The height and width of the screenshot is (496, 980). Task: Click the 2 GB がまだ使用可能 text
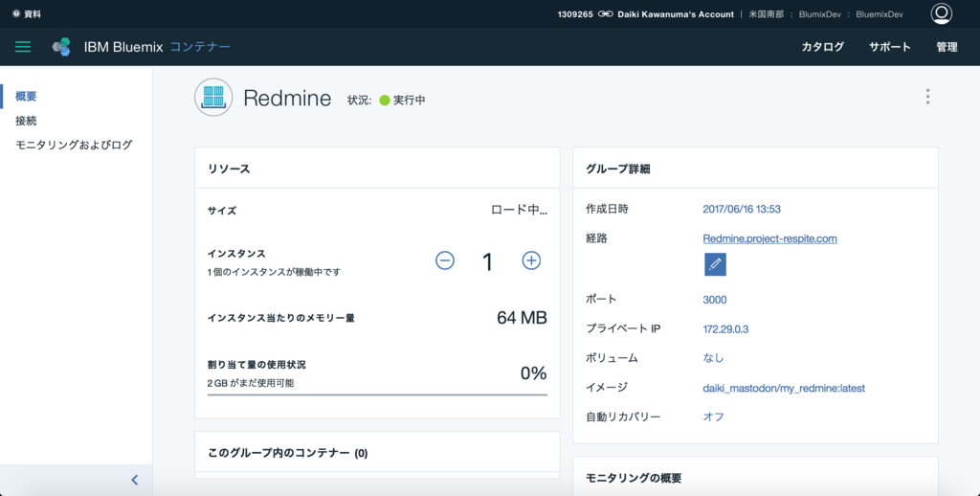[x=251, y=383]
